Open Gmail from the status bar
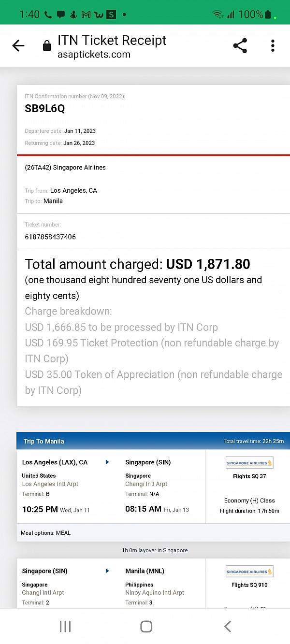 (86, 14)
